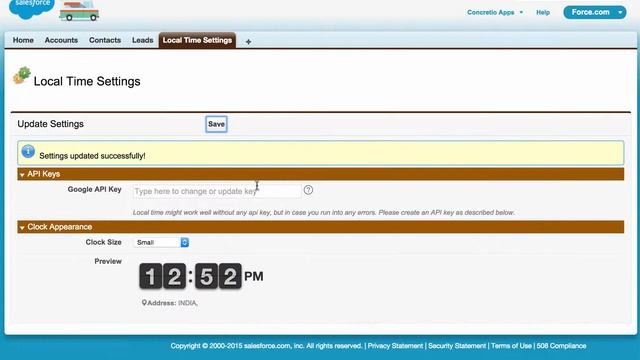This screenshot has width=640, height=360.
Task: Click the PM indicator on clock
Action: [x=254, y=276]
